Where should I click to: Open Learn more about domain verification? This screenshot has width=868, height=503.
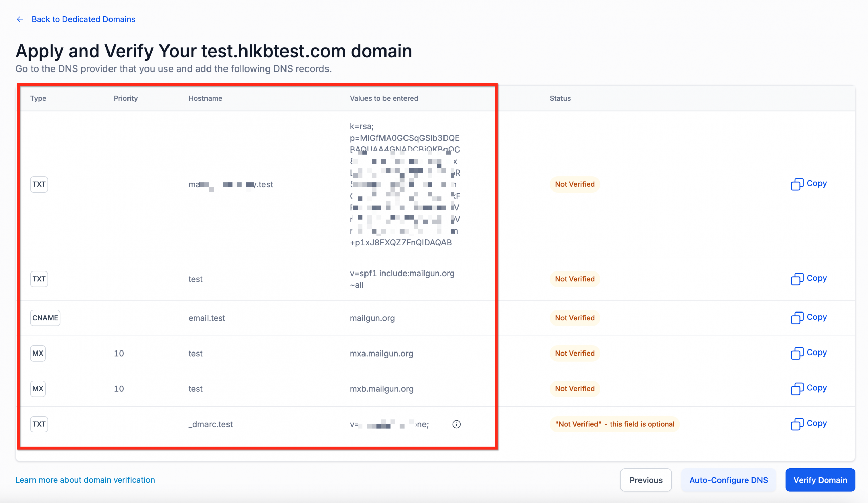point(85,480)
